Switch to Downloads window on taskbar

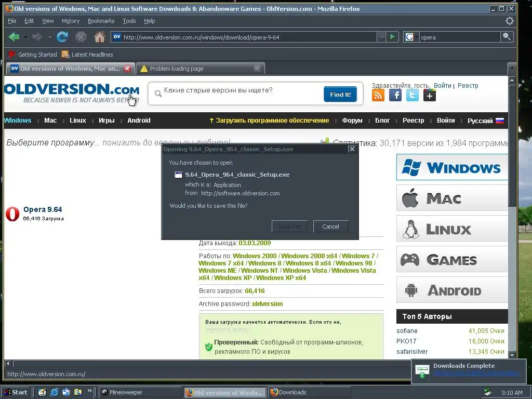(x=309, y=392)
